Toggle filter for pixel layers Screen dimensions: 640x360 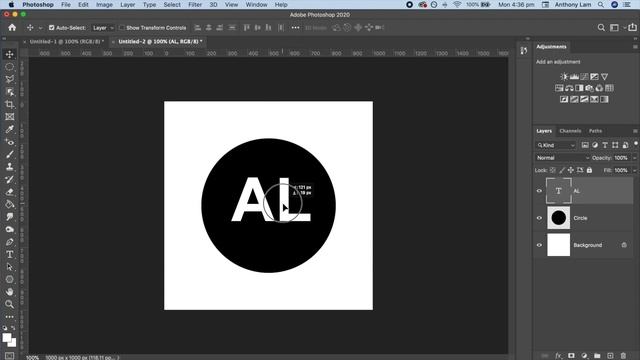pos(585,145)
